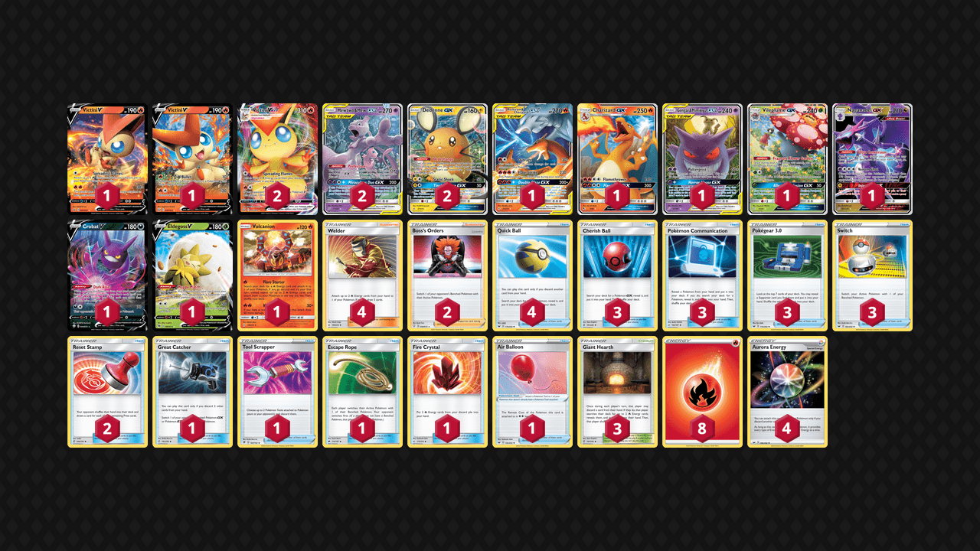Open the Pokémon Communication card

click(x=702, y=275)
